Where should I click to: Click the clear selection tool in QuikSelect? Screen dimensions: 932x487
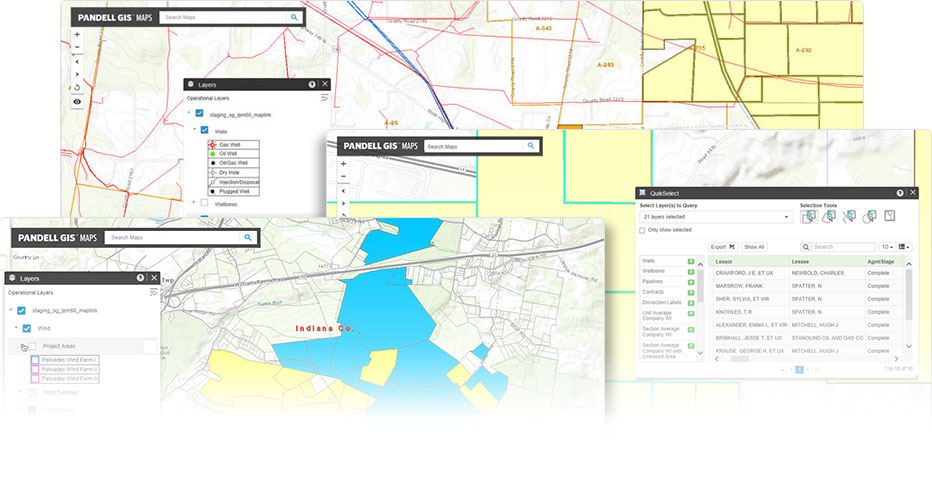click(890, 216)
